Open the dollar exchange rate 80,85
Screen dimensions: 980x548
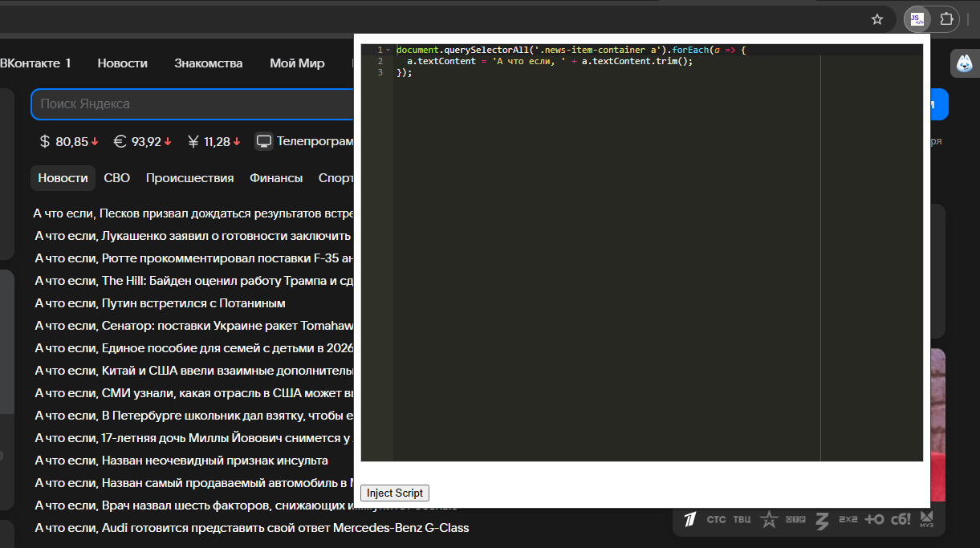coord(69,142)
